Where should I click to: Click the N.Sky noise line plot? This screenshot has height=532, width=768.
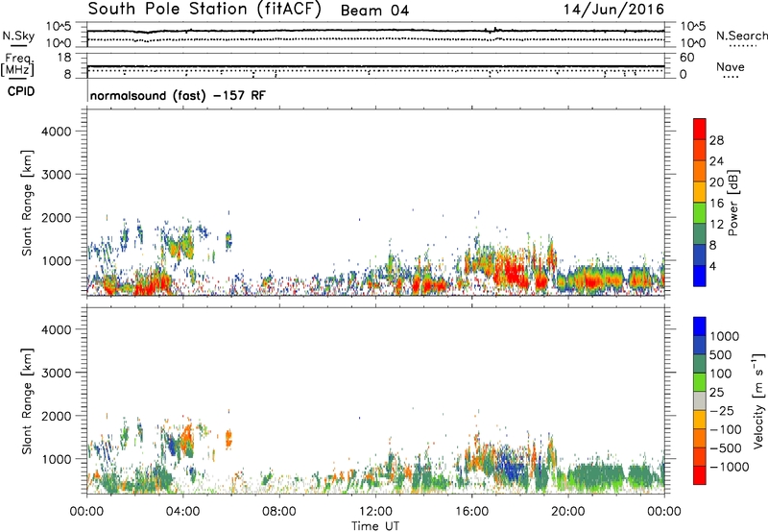pos(375,31)
